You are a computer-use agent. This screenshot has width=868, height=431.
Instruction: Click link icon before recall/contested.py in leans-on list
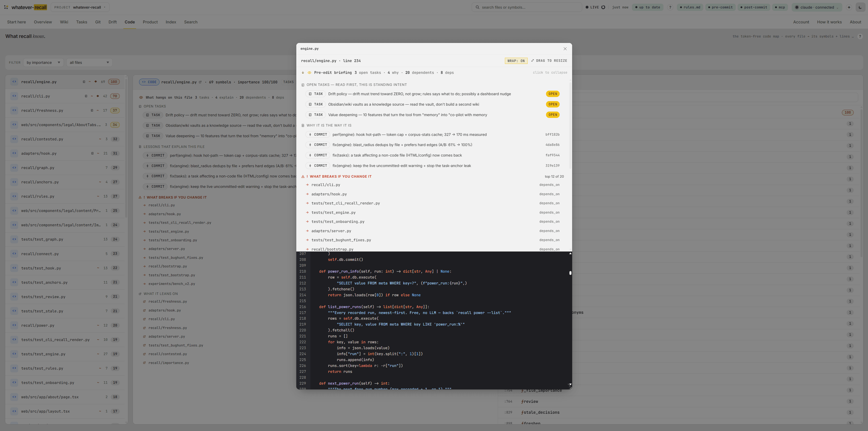click(x=145, y=354)
